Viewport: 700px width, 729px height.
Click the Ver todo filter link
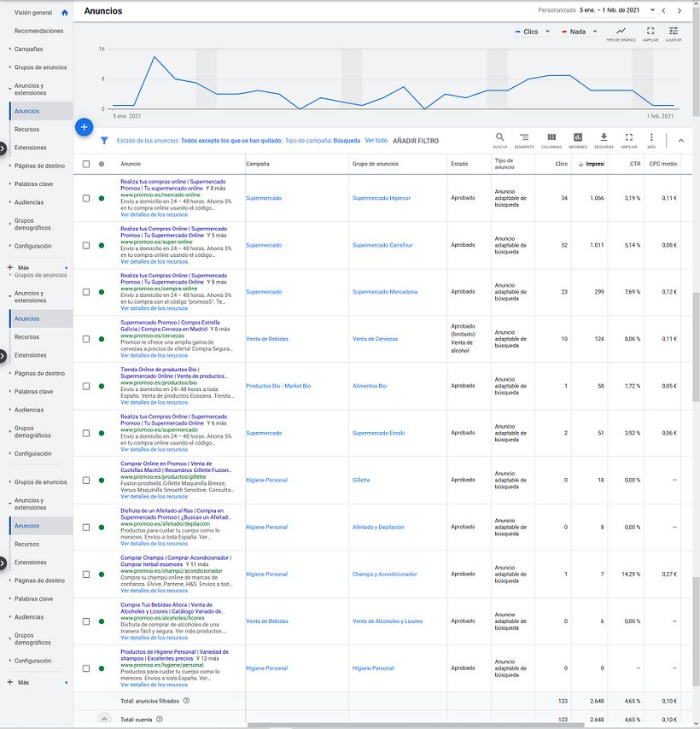point(376,140)
